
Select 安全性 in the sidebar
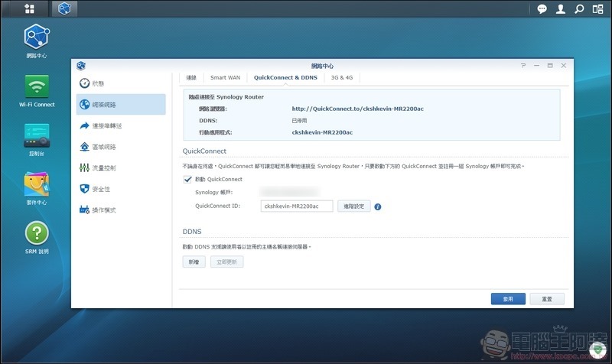[121, 189]
